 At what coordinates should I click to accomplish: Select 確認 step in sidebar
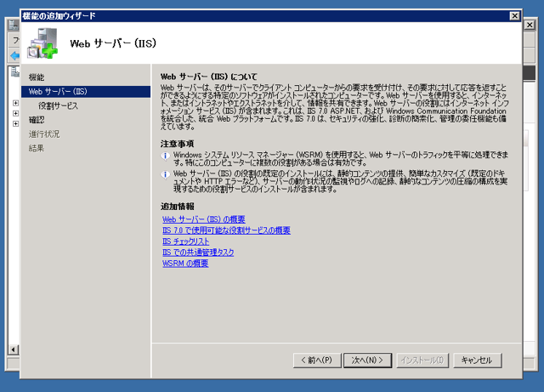click(x=37, y=120)
